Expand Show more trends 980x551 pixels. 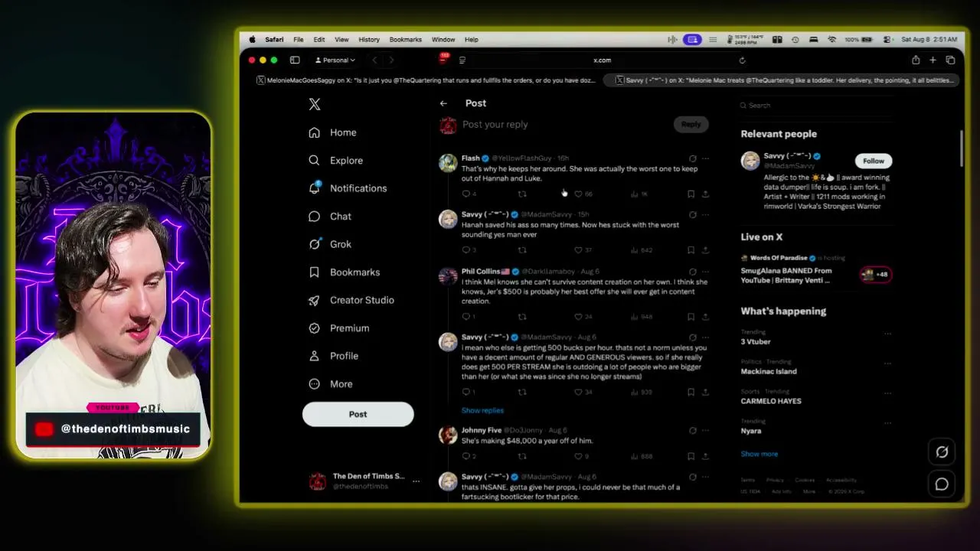coord(759,454)
